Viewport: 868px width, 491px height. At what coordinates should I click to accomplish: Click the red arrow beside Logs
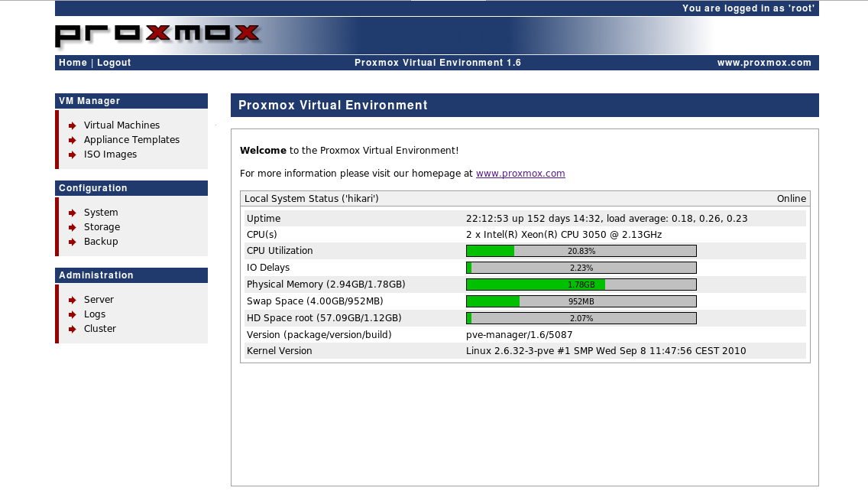[72, 314]
